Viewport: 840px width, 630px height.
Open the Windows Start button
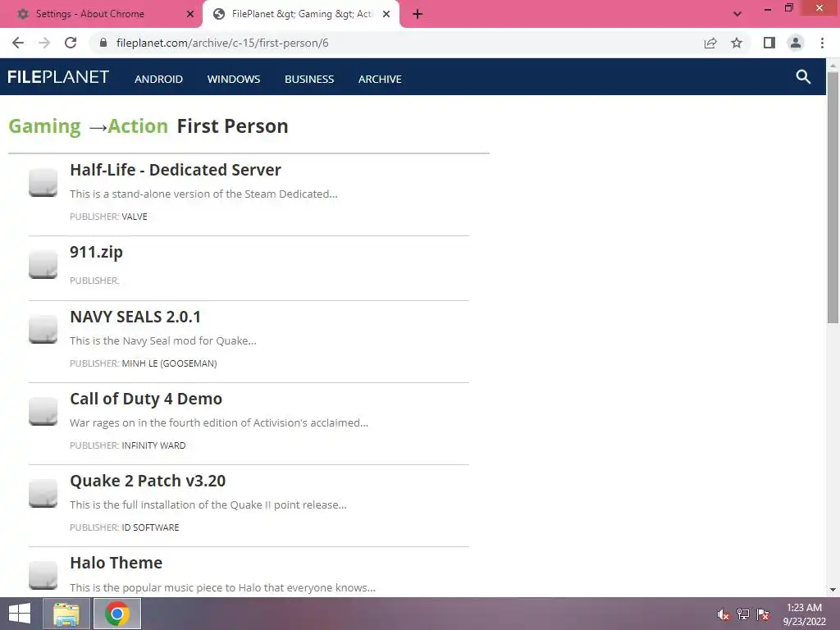point(20,614)
